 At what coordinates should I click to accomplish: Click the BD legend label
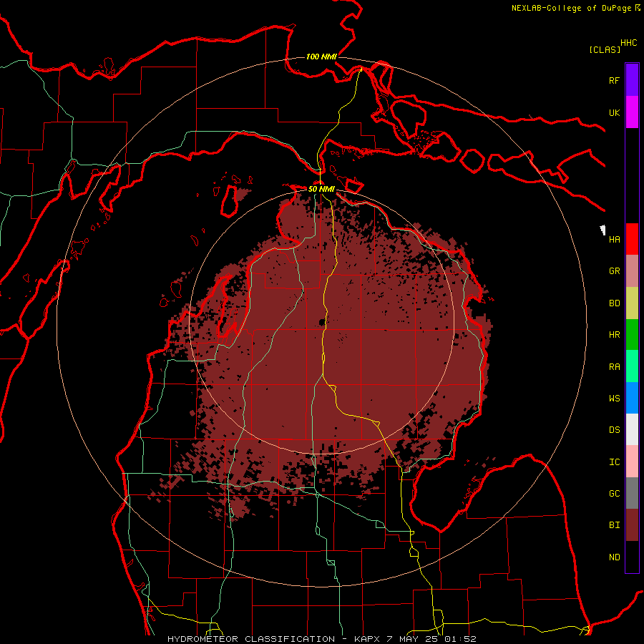[614, 303]
